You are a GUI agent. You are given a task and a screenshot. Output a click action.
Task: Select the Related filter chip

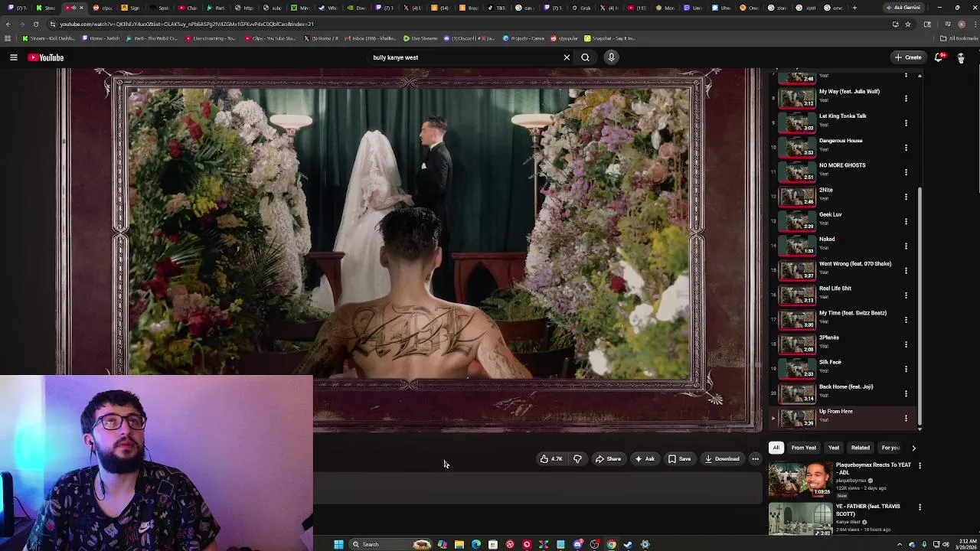point(861,448)
